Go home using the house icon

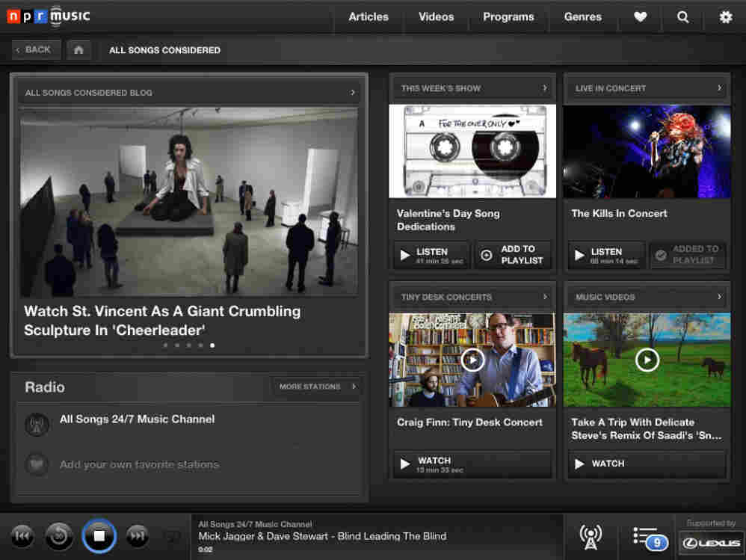pos(78,49)
